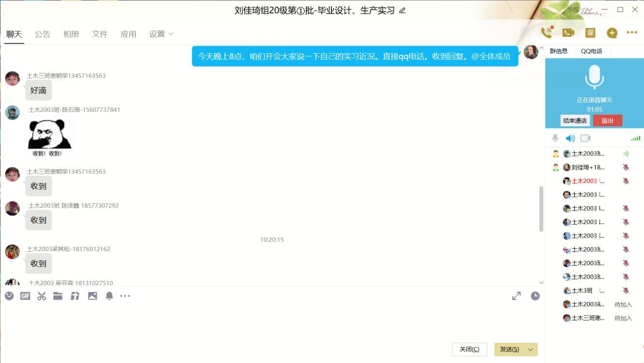Switch to the 群信息 panel tab
The image size is (644, 363).
559,51
